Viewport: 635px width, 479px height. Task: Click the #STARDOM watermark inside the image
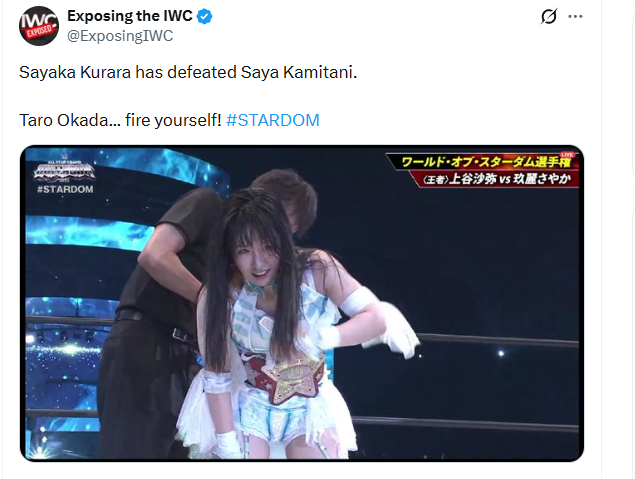click(65, 189)
